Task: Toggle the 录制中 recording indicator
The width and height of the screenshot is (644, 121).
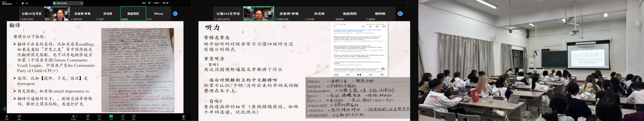Action: click(x=156, y=3)
